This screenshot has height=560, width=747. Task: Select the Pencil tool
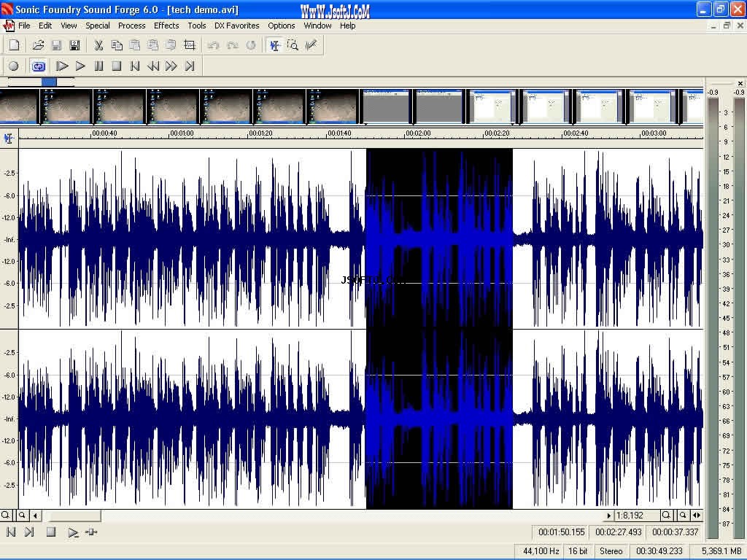(x=311, y=45)
